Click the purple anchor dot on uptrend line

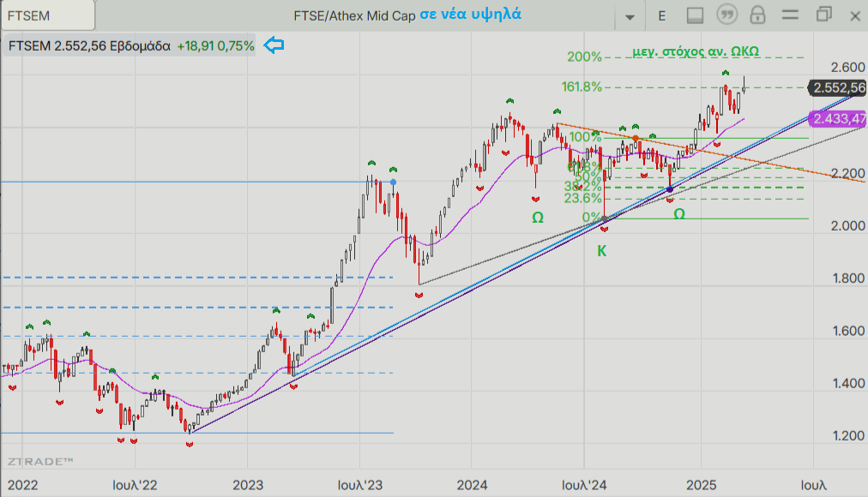(670, 189)
